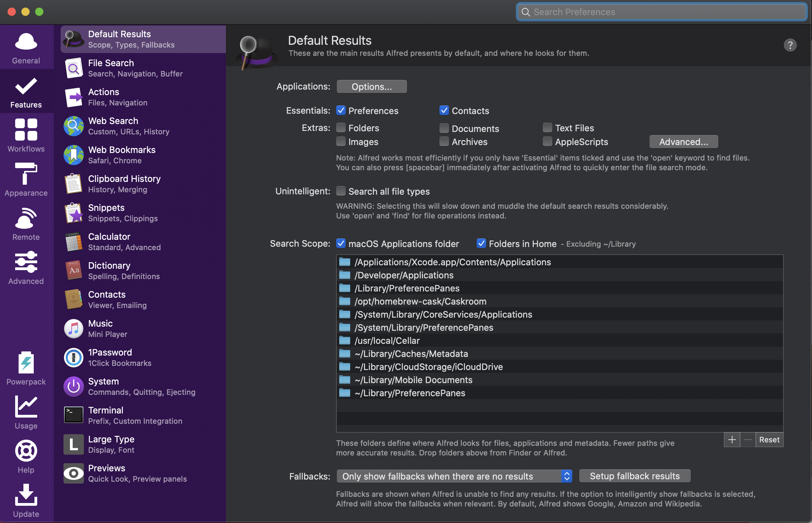Click the 1Password keyhole icon
Screen dimensions: 812x523
(74, 358)
